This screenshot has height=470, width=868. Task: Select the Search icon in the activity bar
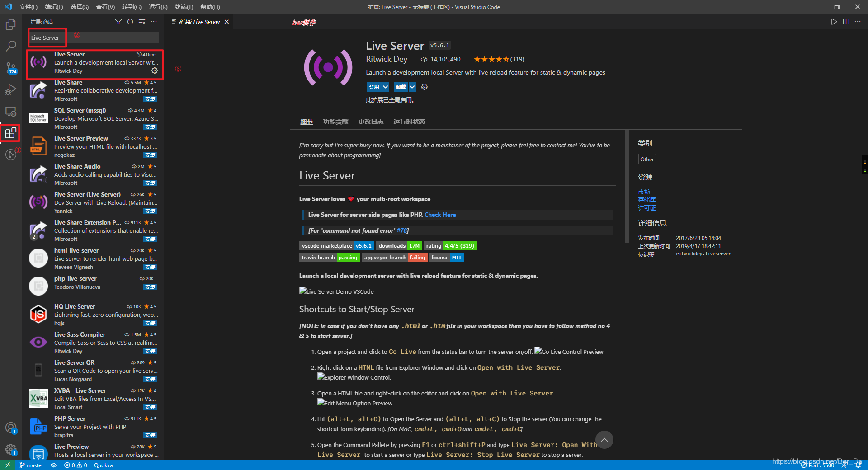pyautogui.click(x=10, y=46)
